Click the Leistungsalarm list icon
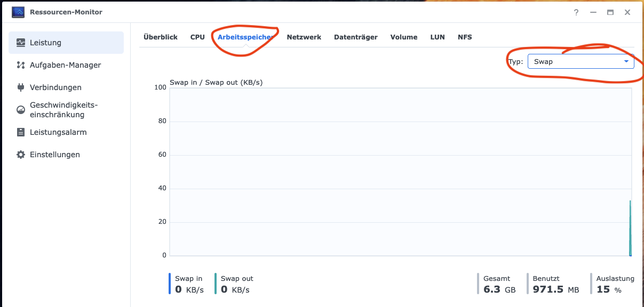The height and width of the screenshot is (307, 644). click(x=21, y=132)
